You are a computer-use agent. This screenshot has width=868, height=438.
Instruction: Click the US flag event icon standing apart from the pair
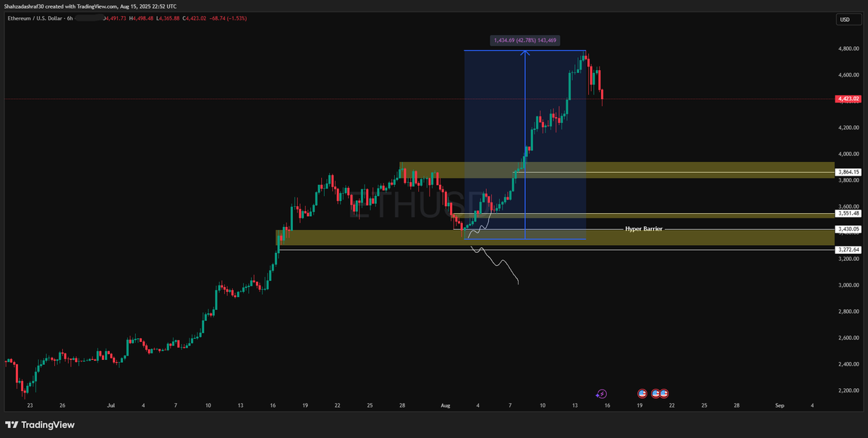click(x=642, y=394)
